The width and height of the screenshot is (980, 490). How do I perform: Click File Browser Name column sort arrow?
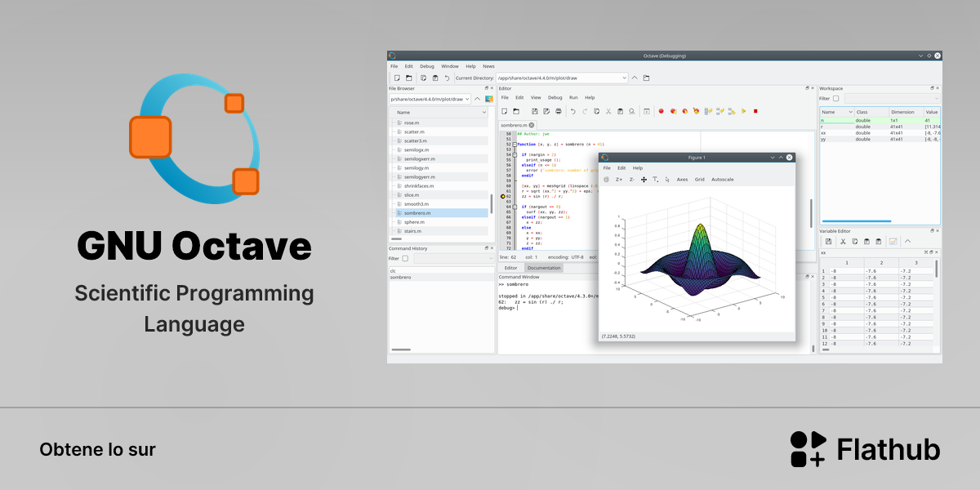coord(484,112)
